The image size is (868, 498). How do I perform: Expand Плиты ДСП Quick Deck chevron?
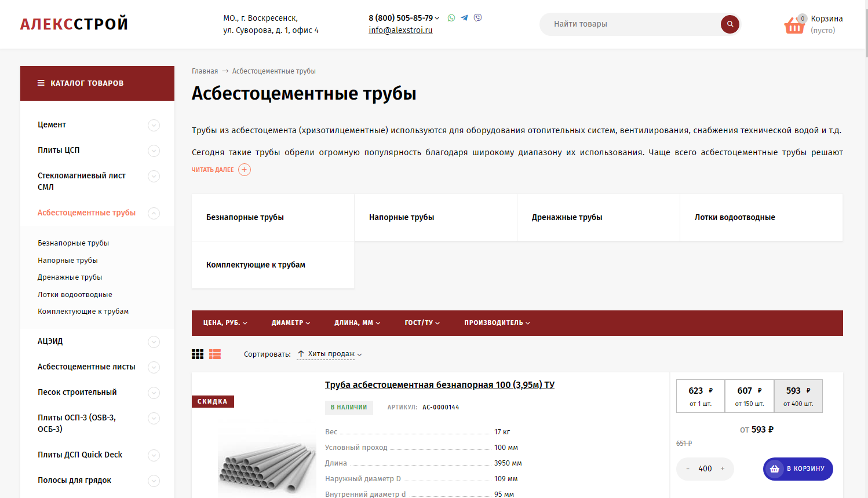154,455
